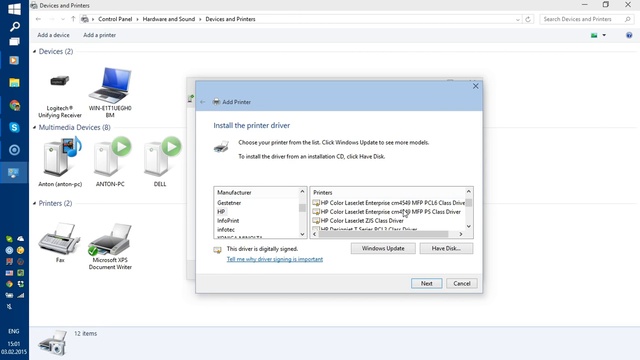Go back in Add Printer wizard
The height and width of the screenshot is (360, 640).
click(203, 102)
